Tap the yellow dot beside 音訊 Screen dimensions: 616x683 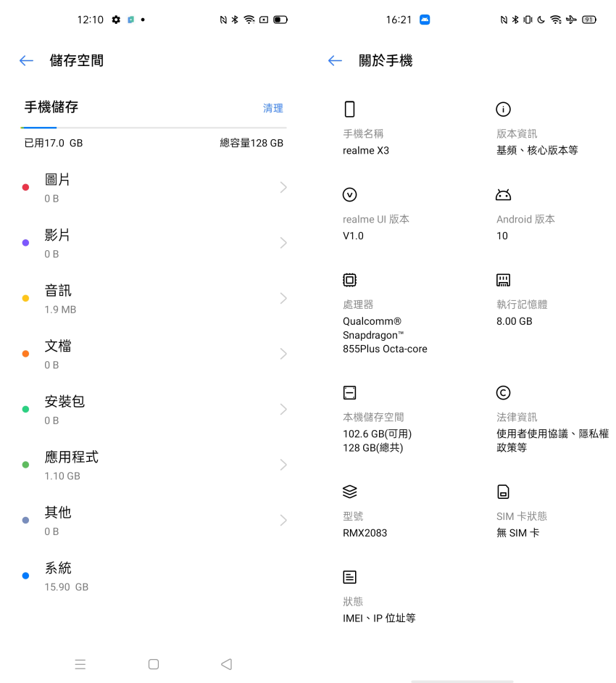25,299
